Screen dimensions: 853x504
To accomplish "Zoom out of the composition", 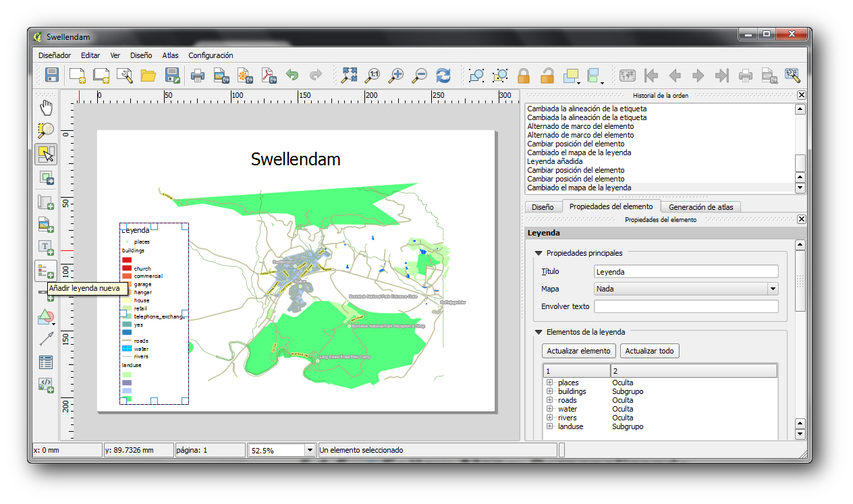I will [420, 76].
